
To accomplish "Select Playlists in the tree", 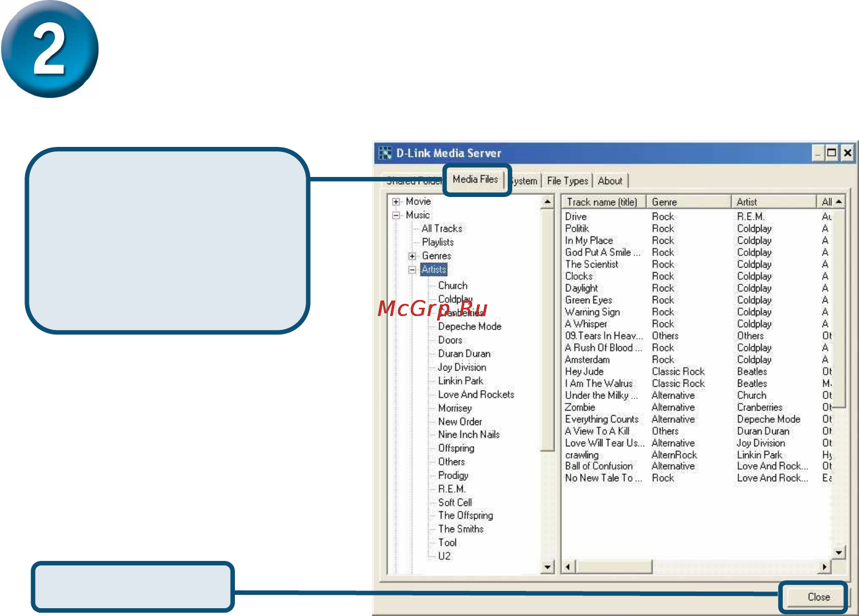I will [438, 242].
